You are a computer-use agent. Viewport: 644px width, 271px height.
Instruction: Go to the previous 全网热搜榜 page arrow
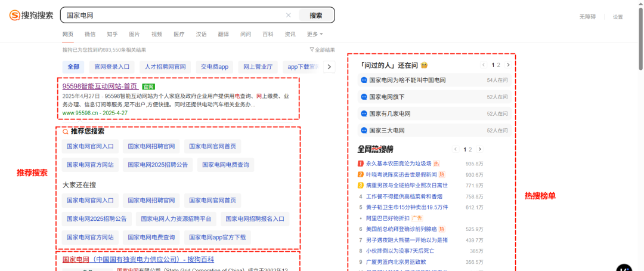pyautogui.click(x=456, y=149)
